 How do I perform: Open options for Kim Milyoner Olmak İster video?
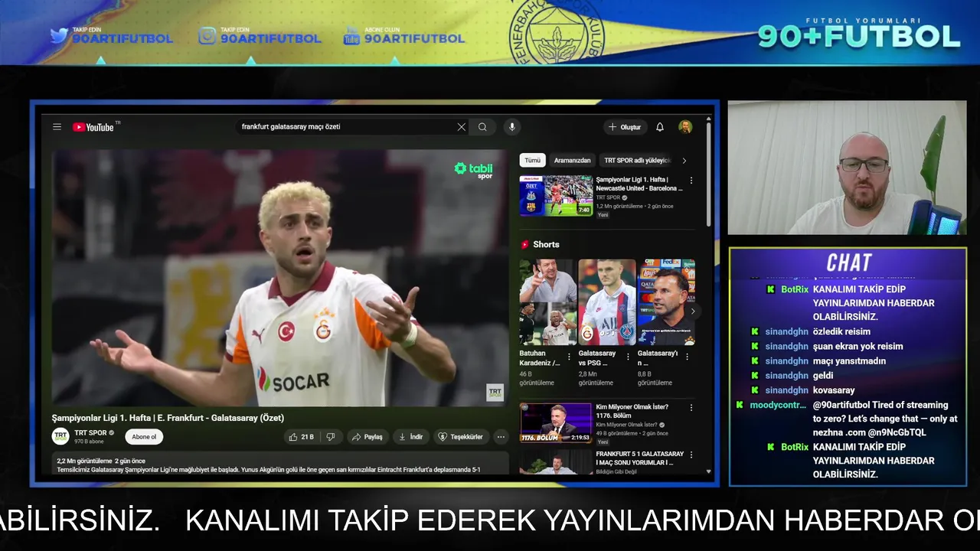coord(691,408)
